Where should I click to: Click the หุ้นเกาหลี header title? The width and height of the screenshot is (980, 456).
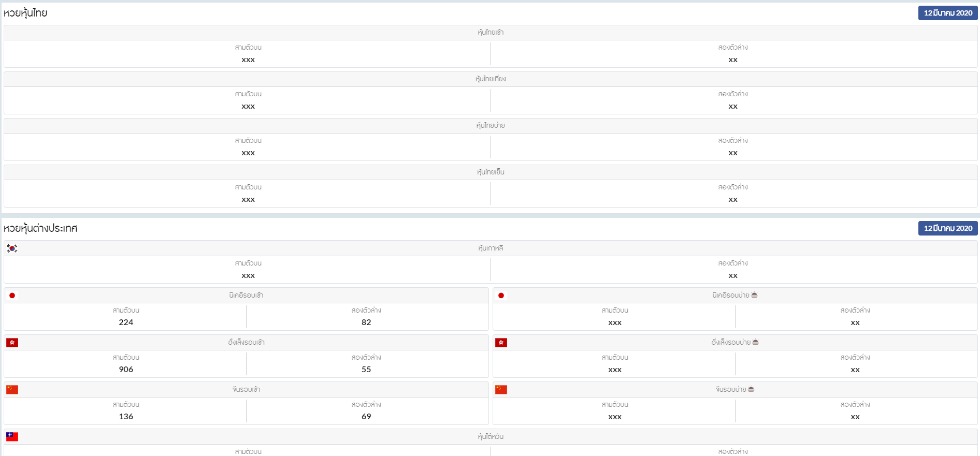coord(490,248)
